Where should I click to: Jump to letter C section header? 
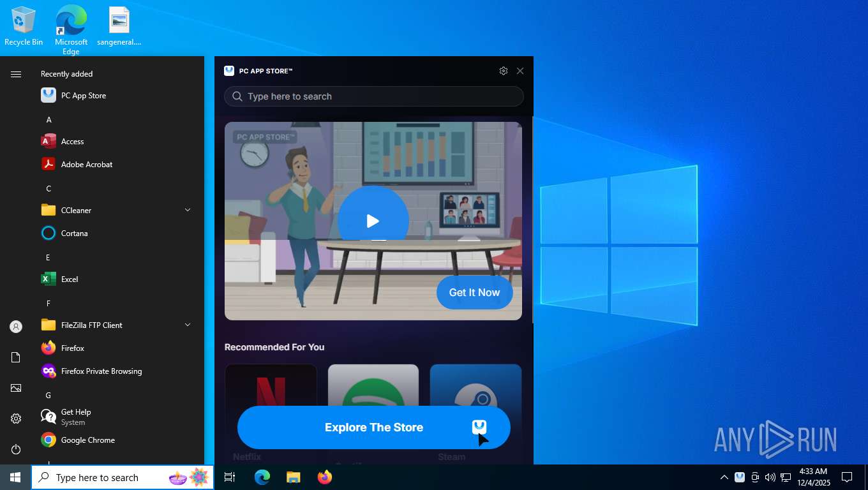coord(49,189)
